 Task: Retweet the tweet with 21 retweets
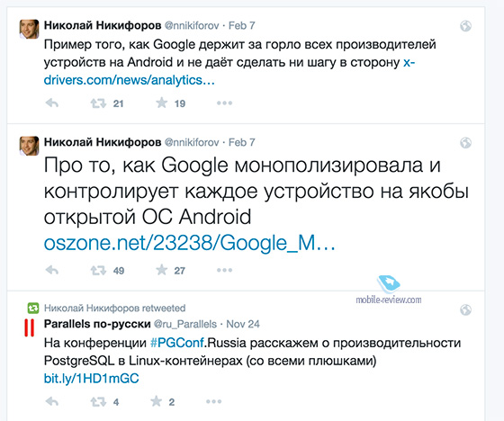click(98, 103)
